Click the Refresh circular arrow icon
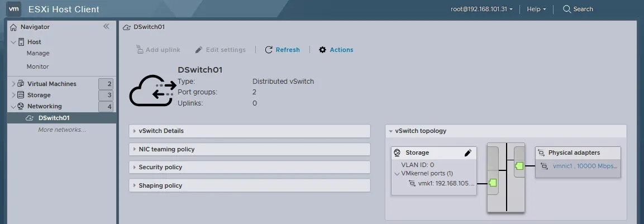 click(269, 50)
